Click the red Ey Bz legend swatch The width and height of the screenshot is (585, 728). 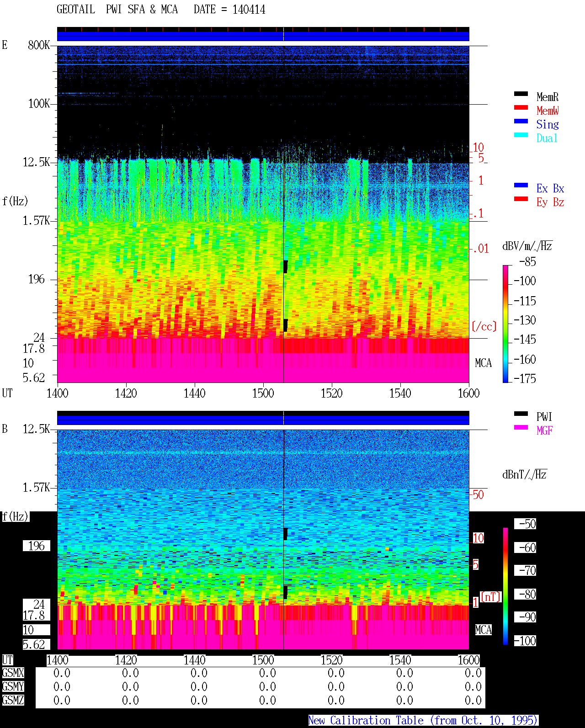click(x=521, y=199)
